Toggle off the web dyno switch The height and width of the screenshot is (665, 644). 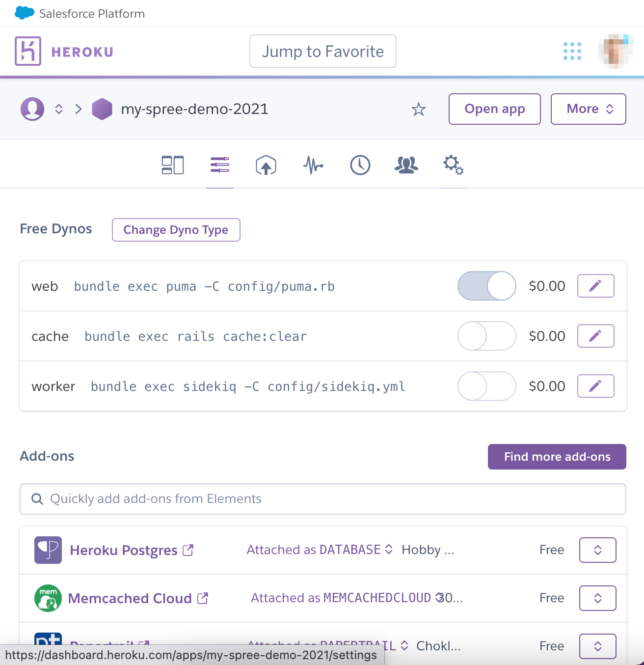click(487, 286)
